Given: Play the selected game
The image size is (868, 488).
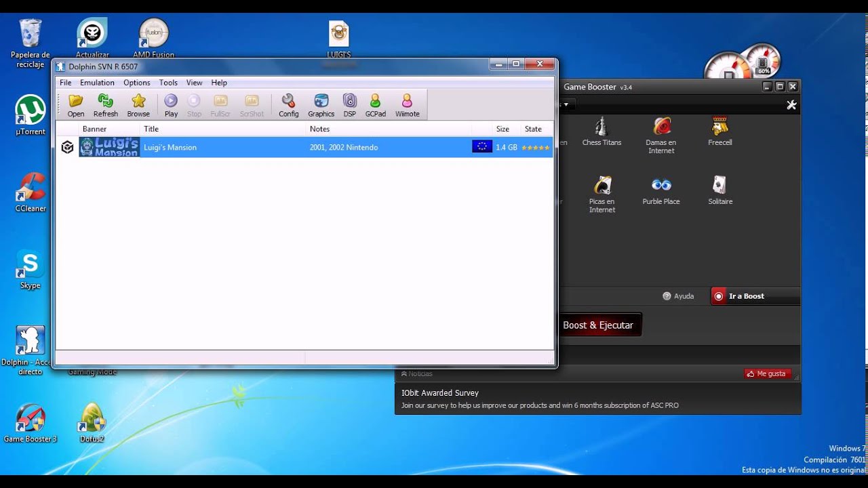Looking at the screenshot, I should tap(171, 106).
